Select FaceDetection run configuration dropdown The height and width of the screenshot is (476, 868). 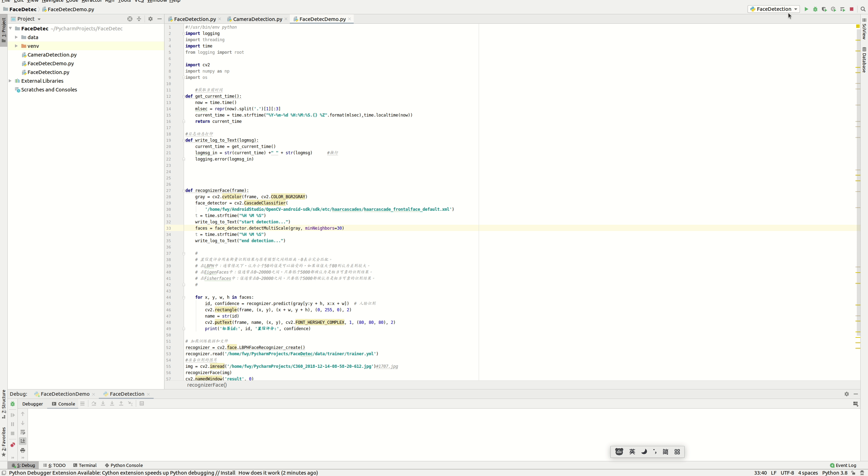coord(774,9)
